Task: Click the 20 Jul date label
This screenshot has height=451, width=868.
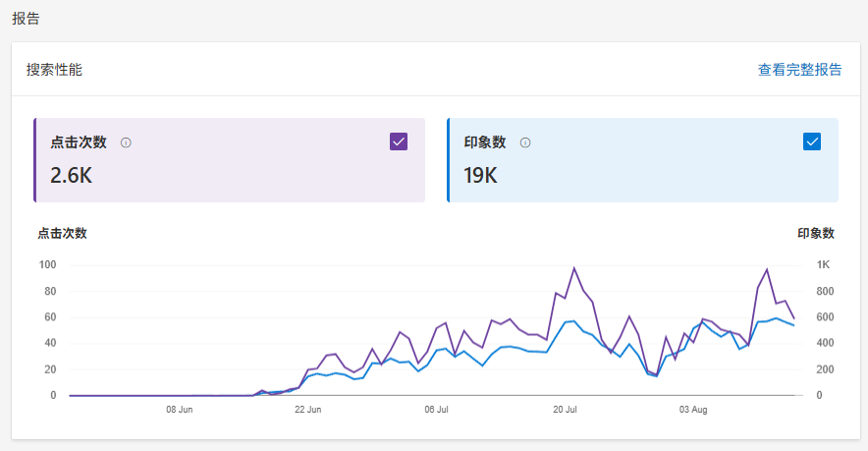Action: [565, 410]
